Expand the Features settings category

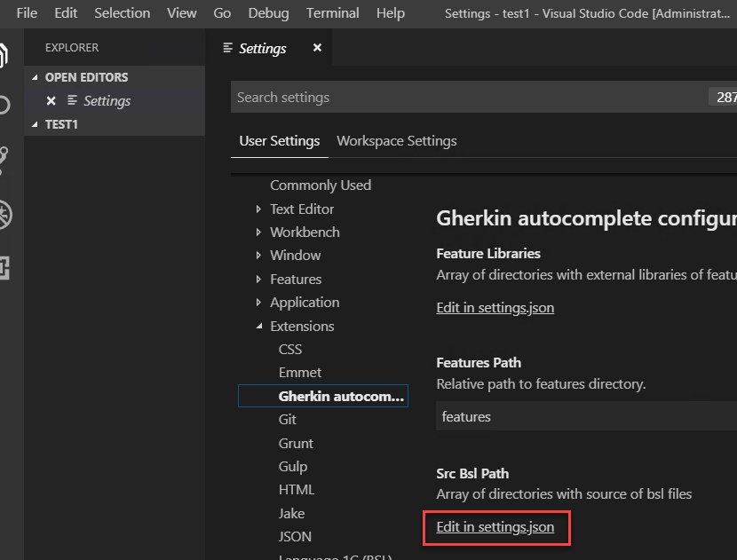(258, 279)
